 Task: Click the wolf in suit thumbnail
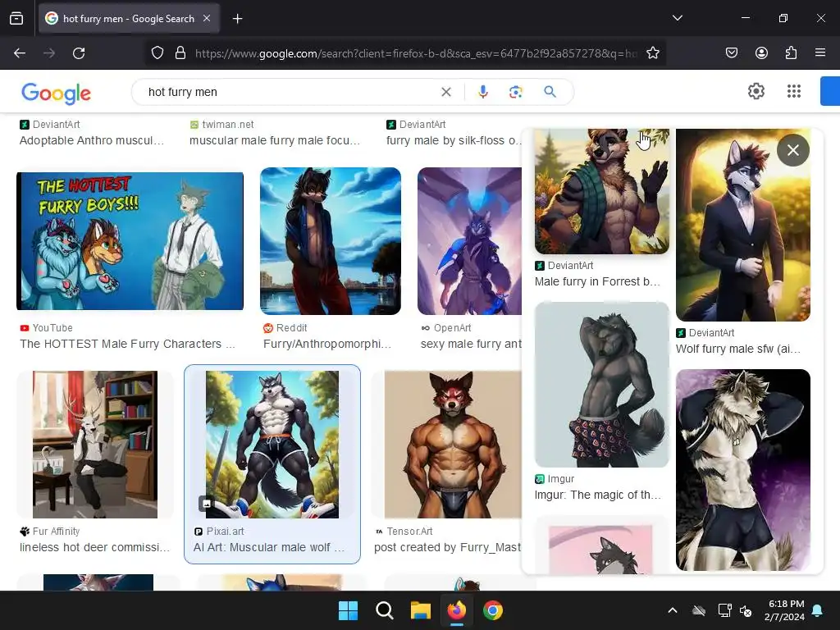[743, 225]
